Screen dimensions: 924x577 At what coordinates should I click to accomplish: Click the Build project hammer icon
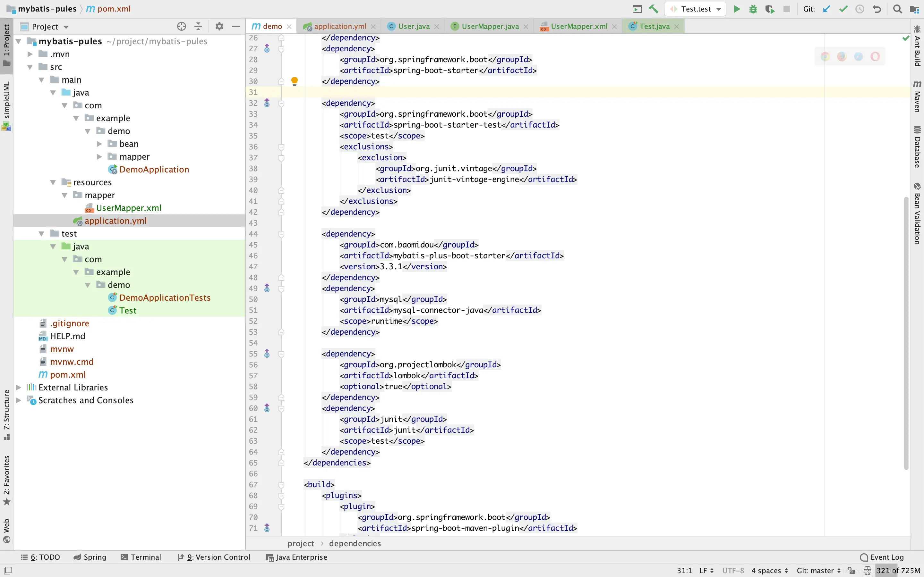coord(653,9)
